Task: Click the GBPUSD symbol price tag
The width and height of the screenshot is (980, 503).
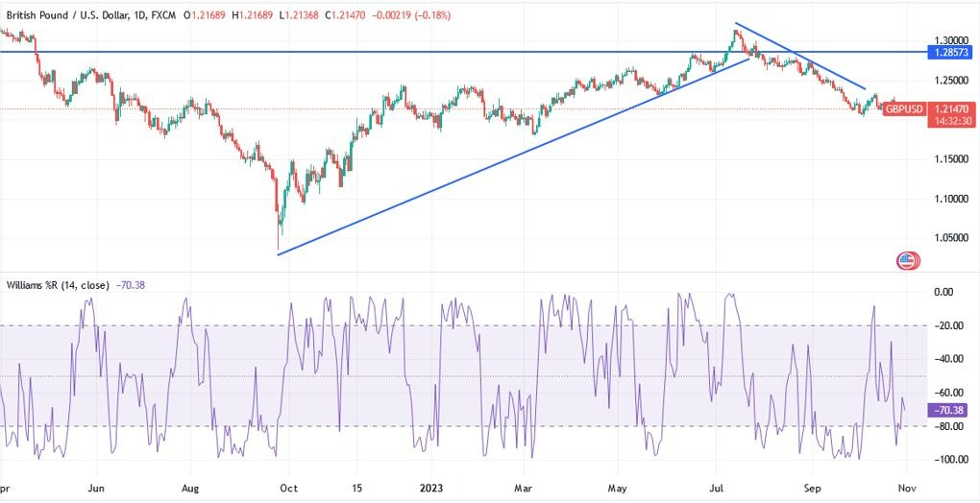Action: 904,109
